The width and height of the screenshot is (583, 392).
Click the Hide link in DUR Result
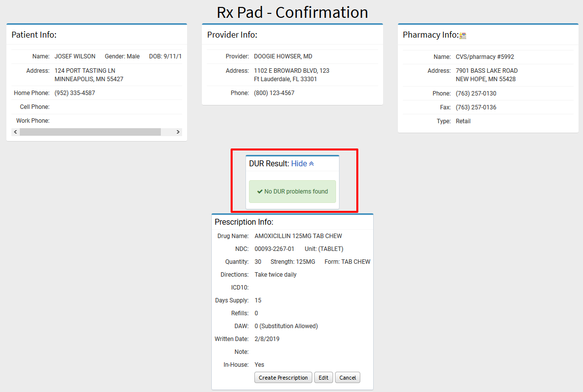tap(299, 164)
